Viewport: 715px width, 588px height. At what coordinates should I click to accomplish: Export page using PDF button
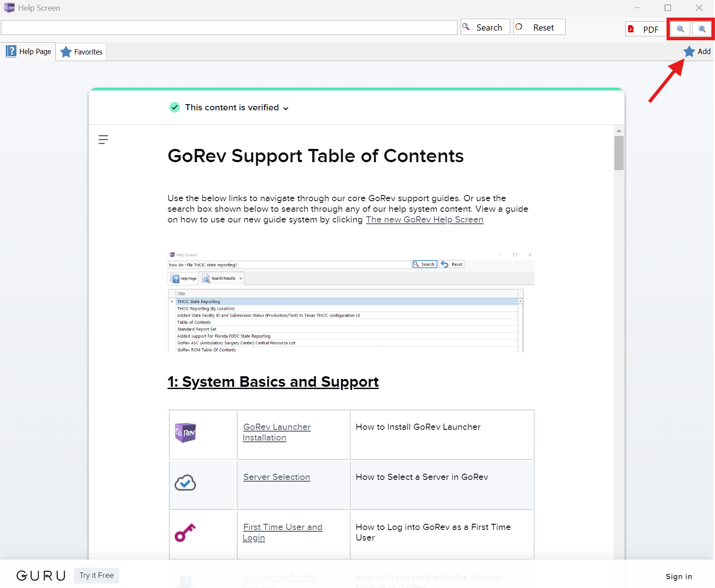(645, 29)
